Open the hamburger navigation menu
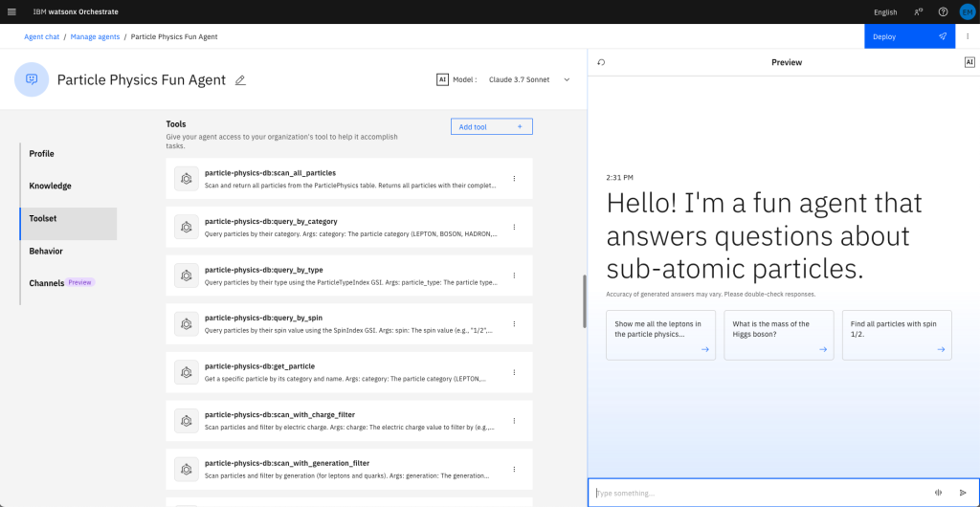This screenshot has height=507, width=980. 11,11
